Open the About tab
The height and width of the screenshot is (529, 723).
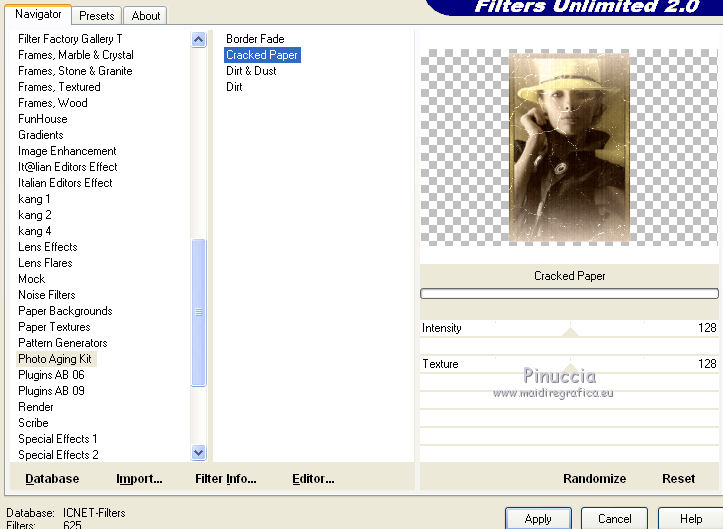146,16
